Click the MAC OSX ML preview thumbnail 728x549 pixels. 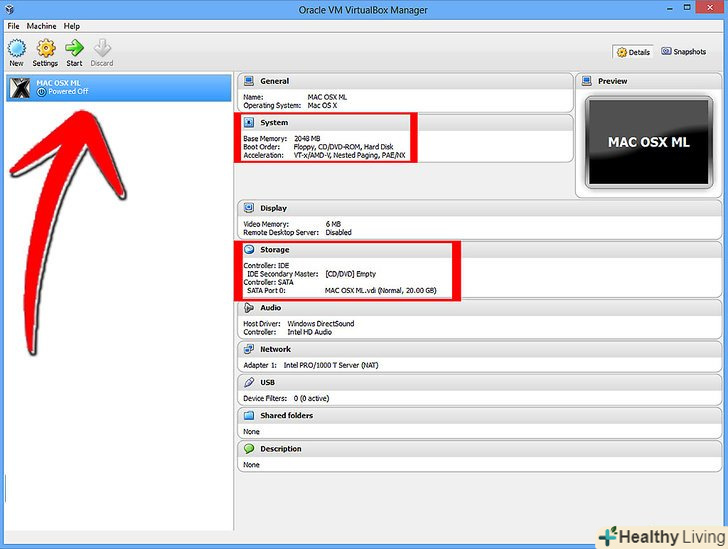coord(649,142)
